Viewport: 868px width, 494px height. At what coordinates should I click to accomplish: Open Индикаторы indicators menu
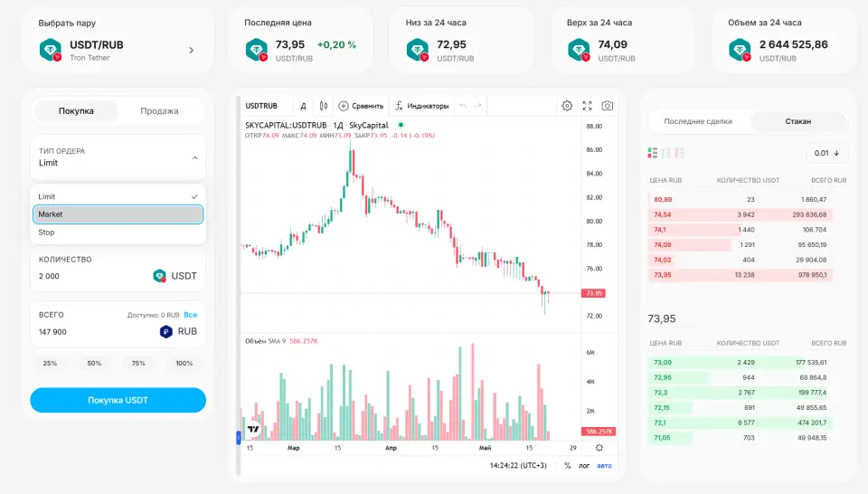(x=422, y=106)
